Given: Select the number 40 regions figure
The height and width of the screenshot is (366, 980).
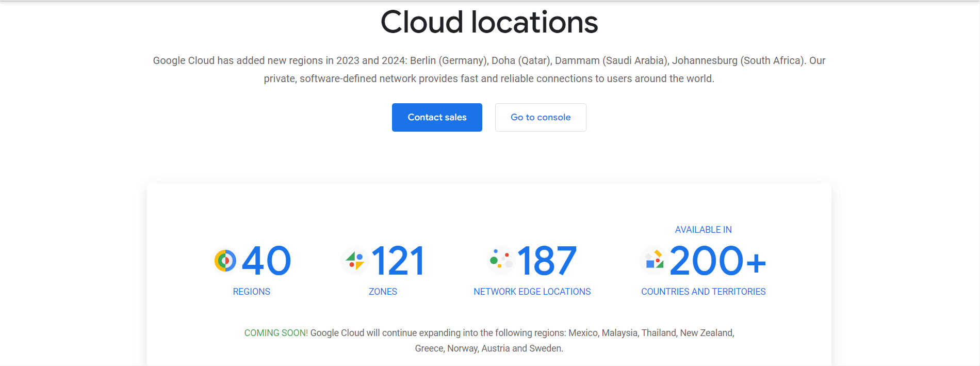Looking at the screenshot, I should (266, 261).
